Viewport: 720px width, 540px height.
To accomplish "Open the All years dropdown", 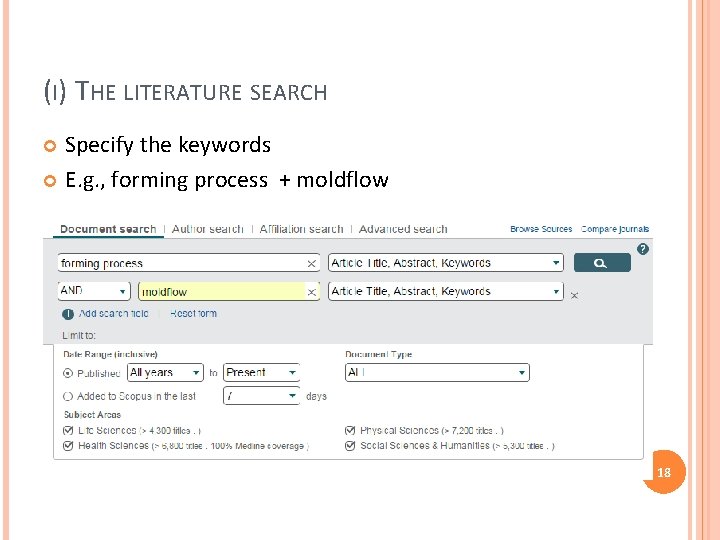I will 165,372.
